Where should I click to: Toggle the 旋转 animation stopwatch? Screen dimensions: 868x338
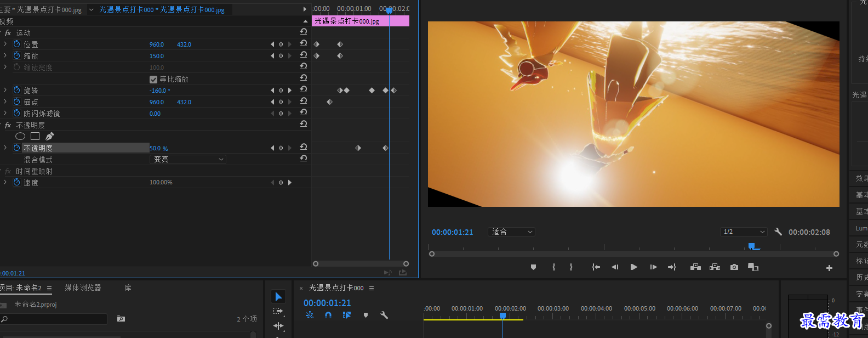point(17,90)
